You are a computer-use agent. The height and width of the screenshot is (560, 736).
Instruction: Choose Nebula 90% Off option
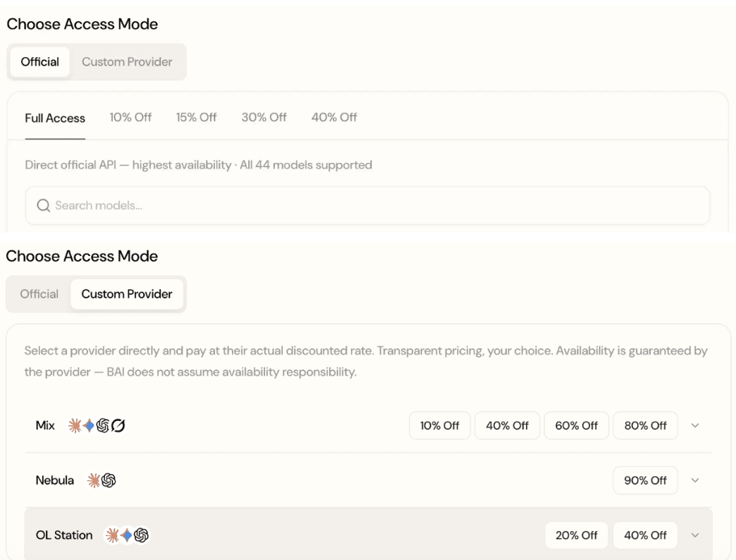click(x=645, y=480)
